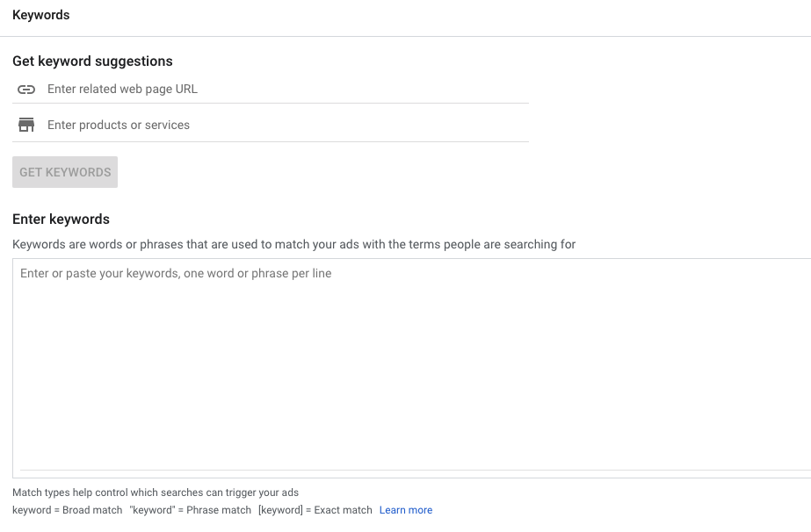Open the Learn more link about match types
This screenshot has width=811, height=532.
point(405,510)
